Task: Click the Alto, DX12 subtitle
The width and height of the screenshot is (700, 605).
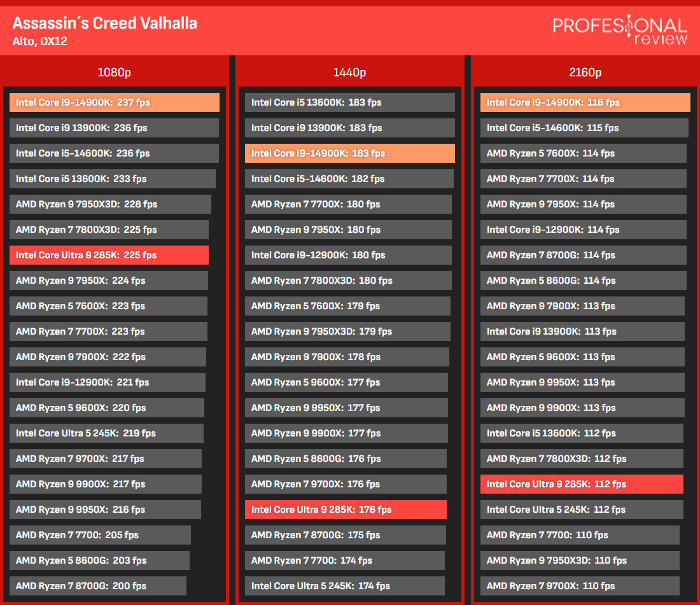Action: coord(39,41)
